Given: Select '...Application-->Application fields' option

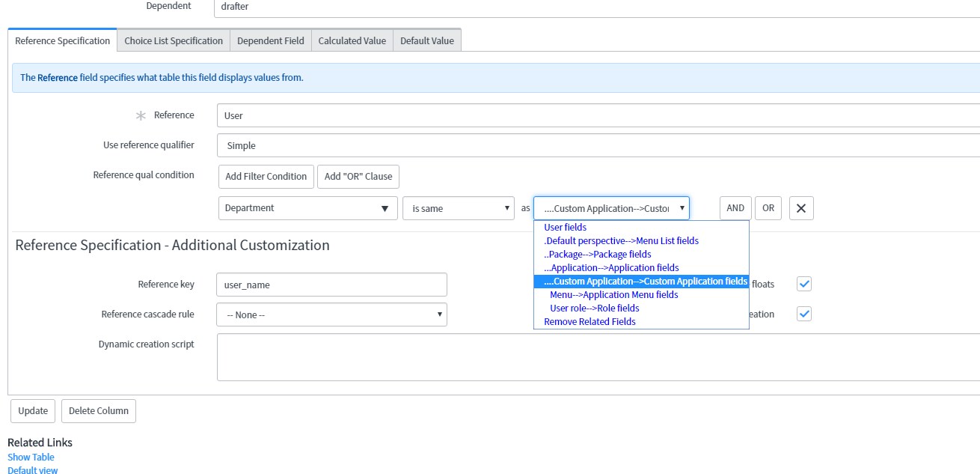Looking at the screenshot, I should 641,267.
